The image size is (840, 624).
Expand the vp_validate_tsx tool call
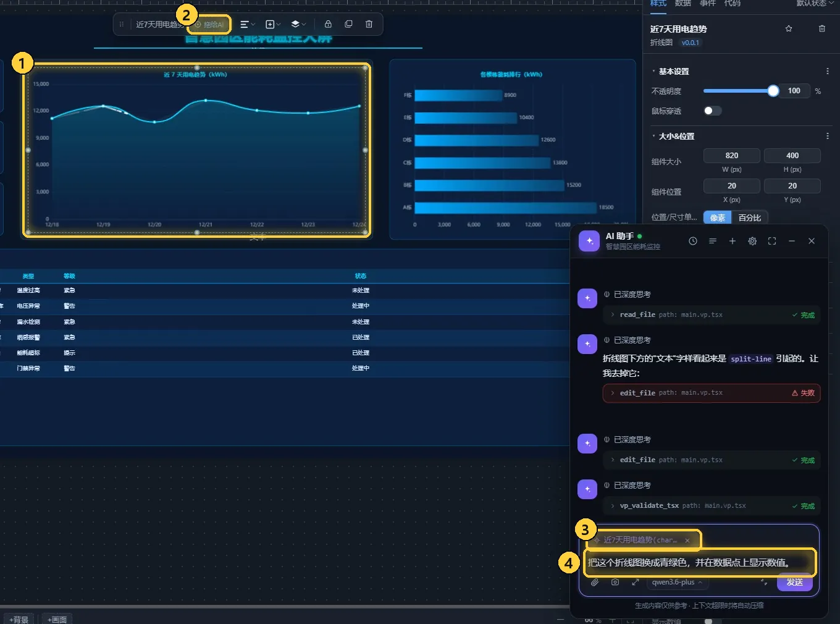(712, 505)
